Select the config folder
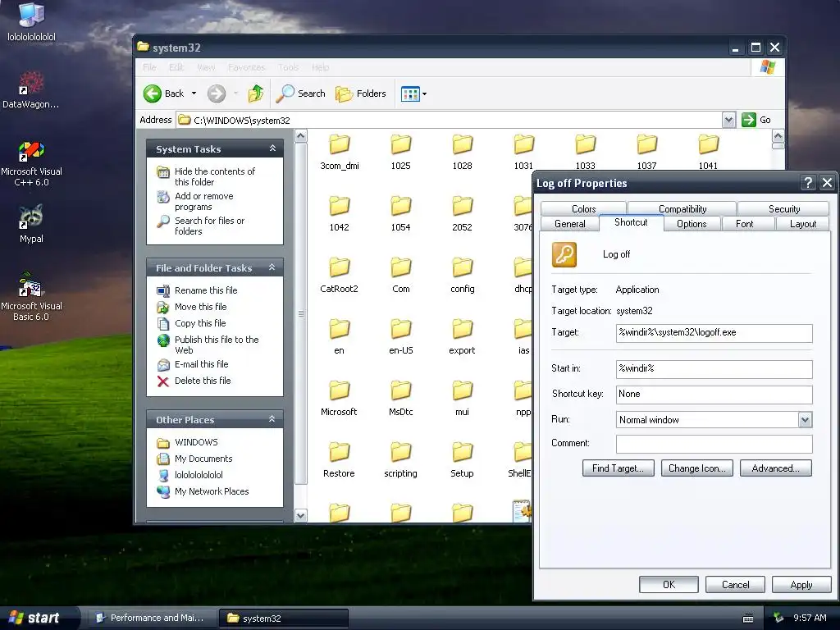This screenshot has width=840, height=630. [463, 276]
